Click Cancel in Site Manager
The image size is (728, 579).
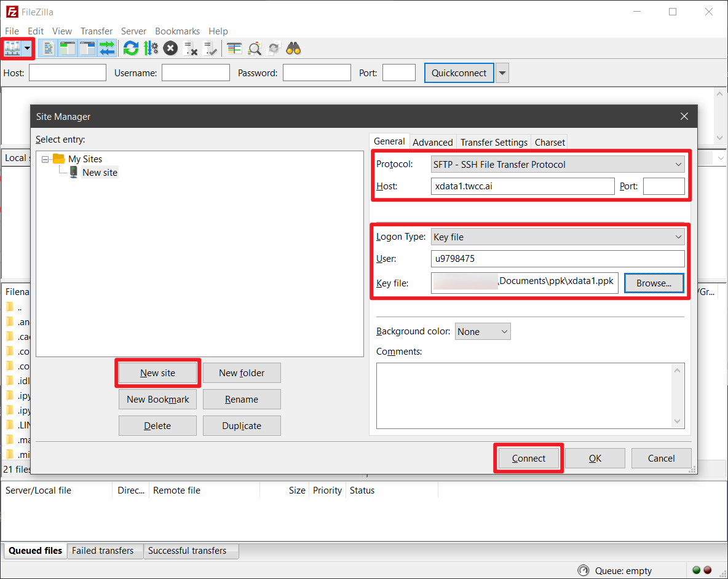[x=662, y=459]
